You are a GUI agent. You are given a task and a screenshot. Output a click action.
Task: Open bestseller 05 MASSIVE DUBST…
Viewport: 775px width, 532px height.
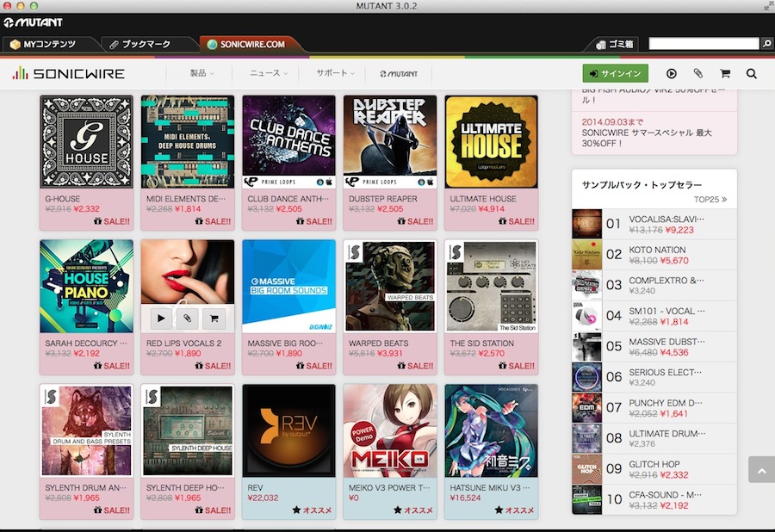[x=654, y=347]
